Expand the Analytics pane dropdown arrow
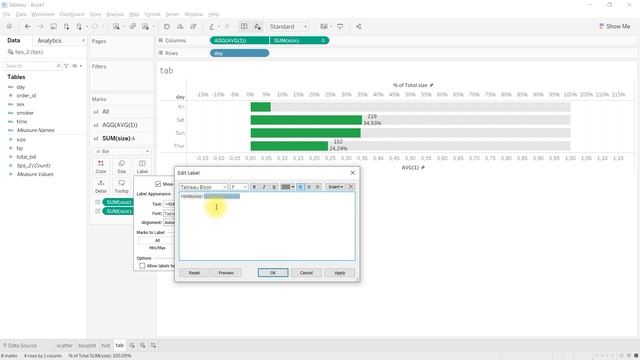 (83, 41)
